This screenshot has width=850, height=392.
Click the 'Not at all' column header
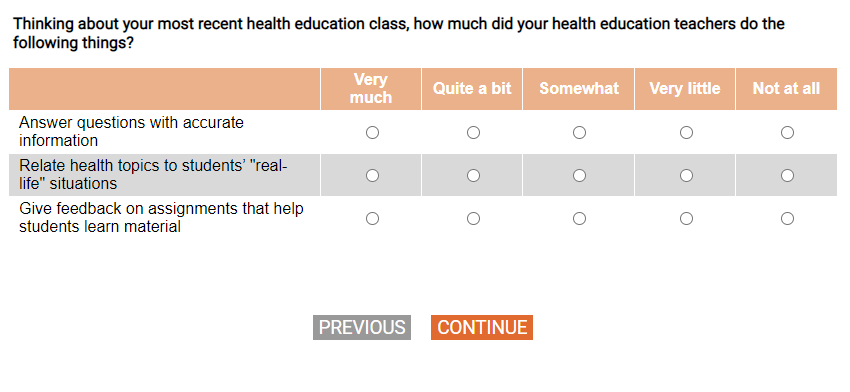786,88
